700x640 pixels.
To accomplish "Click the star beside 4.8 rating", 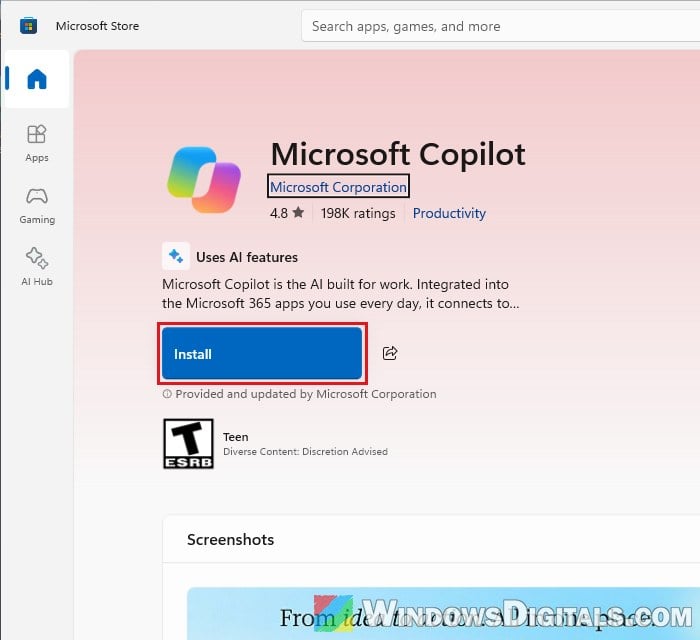I will 299,212.
